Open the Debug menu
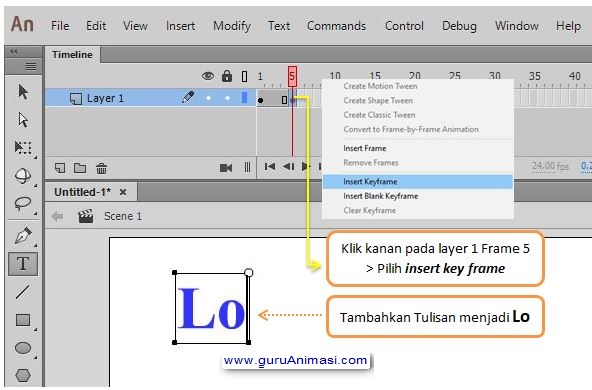 point(459,26)
